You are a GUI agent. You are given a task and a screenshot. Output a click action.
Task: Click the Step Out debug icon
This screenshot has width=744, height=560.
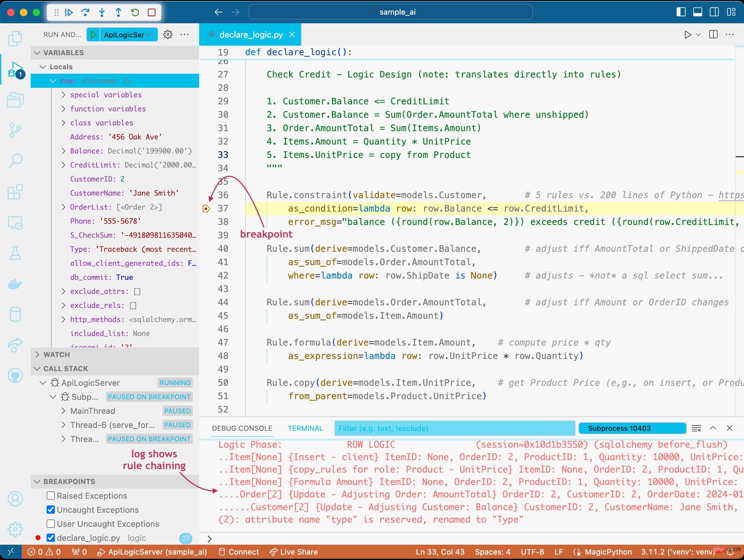(118, 12)
